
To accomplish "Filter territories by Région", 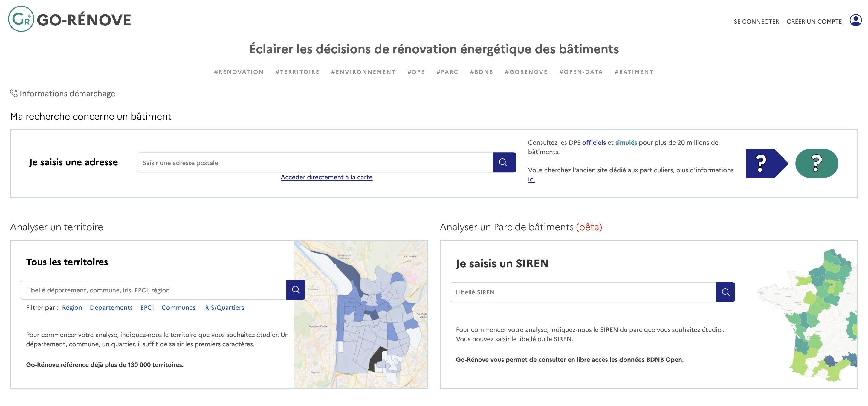I will [x=72, y=308].
